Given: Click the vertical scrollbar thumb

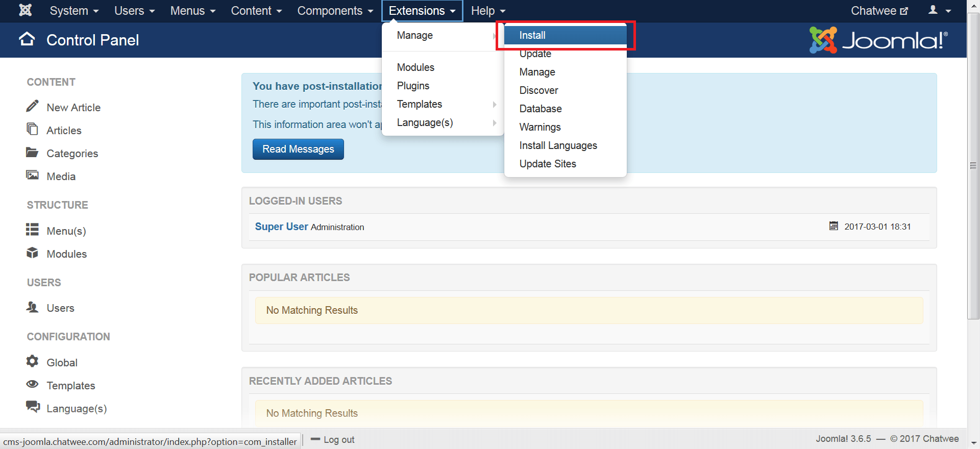Looking at the screenshot, I should pyautogui.click(x=973, y=166).
